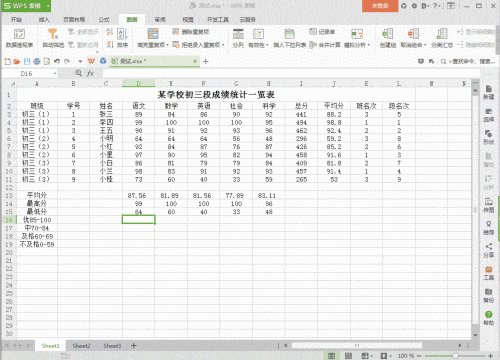Click Insert Dropdown List (插入下拉列表)
The height and width of the screenshot is (360, 500).
coord(289,38)
